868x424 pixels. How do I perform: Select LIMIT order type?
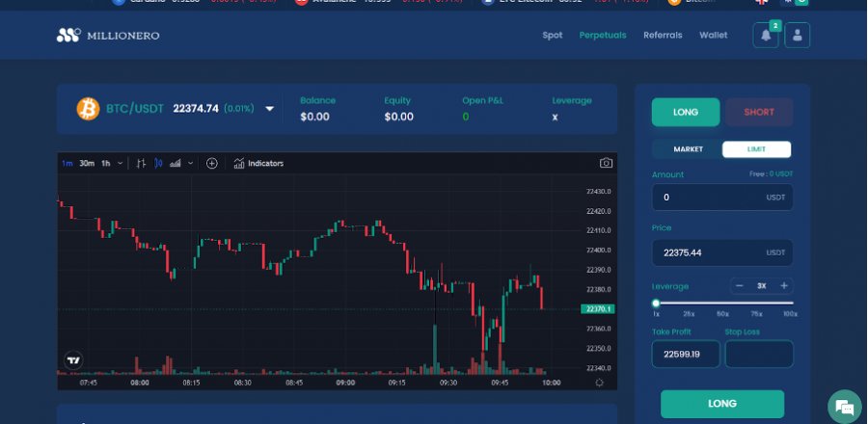(757, 149)
